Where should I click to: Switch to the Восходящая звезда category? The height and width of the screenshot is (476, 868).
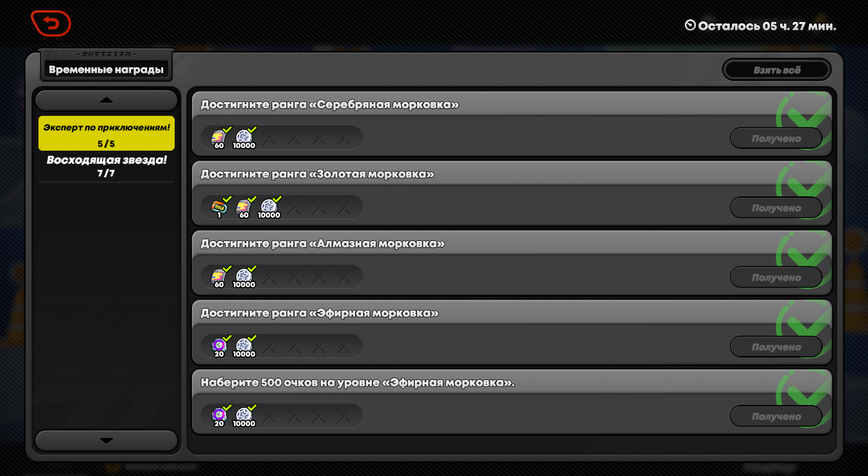[x=106, y=166]
